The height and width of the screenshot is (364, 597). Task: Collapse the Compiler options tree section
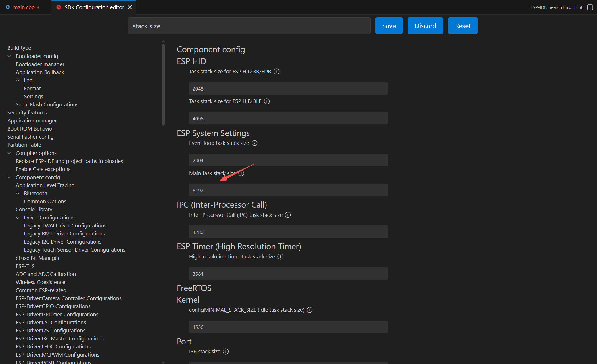(x=9, y=153)
